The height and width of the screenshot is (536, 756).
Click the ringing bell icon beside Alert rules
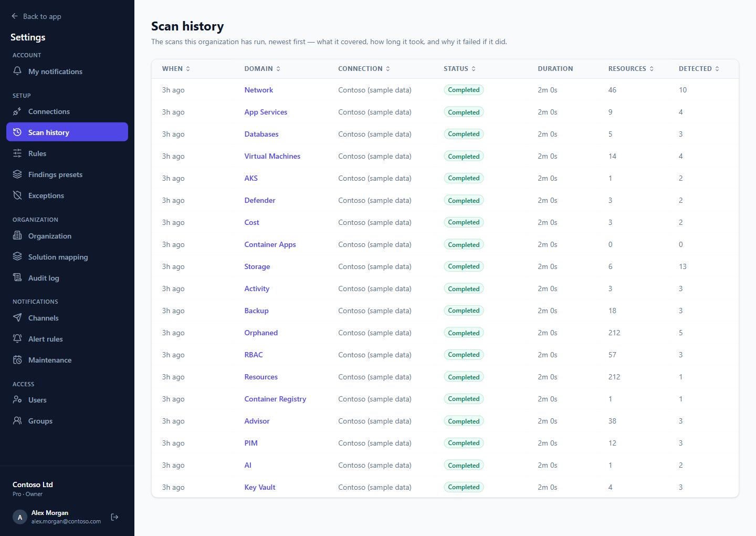(17, 338)
